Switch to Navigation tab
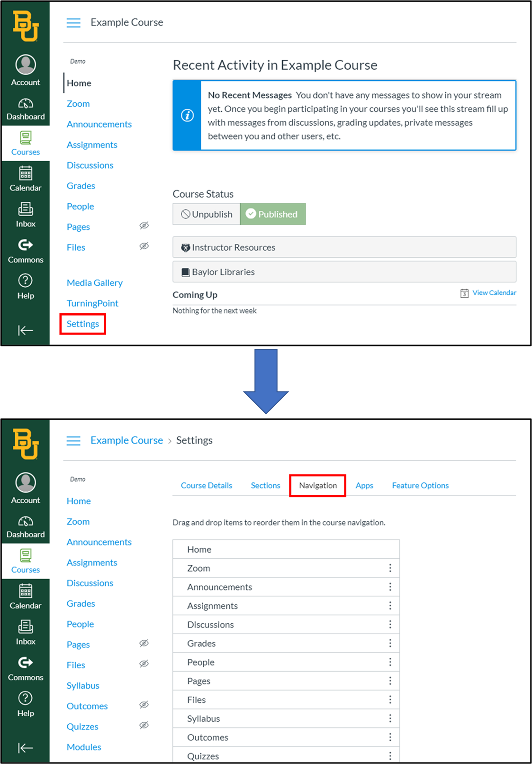 318,485
